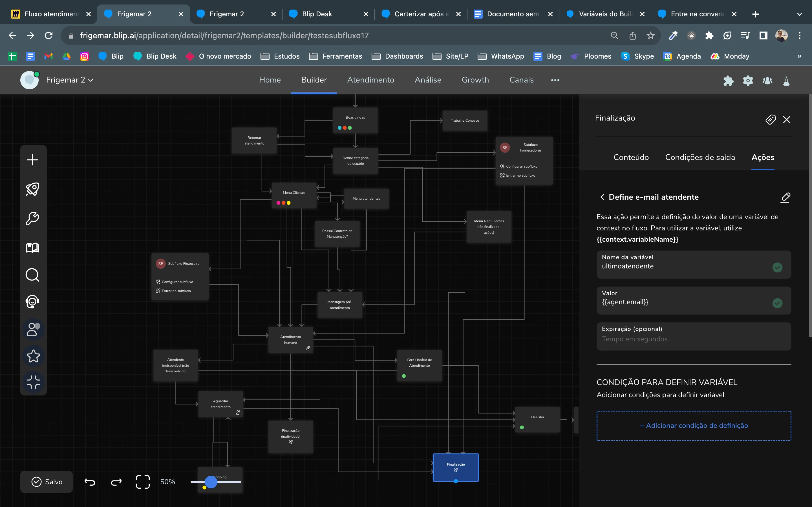Open the three-dots more navigation menu
The image size is (812, 507).
555,80
